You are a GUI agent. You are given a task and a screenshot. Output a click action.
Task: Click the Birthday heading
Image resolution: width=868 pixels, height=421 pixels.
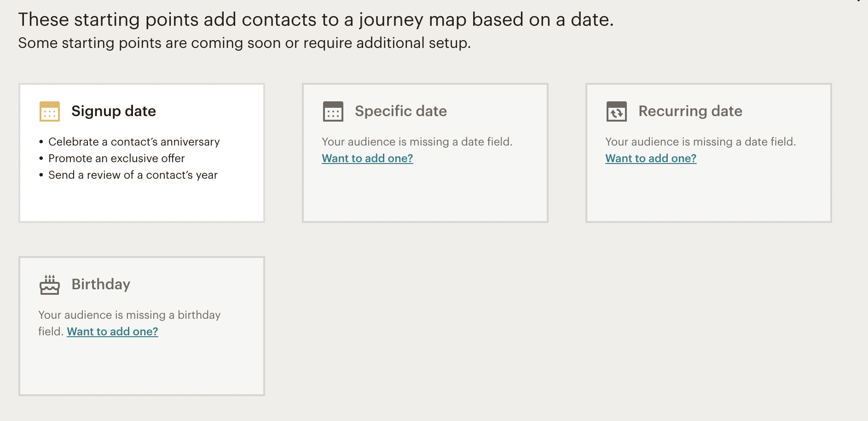101,284
